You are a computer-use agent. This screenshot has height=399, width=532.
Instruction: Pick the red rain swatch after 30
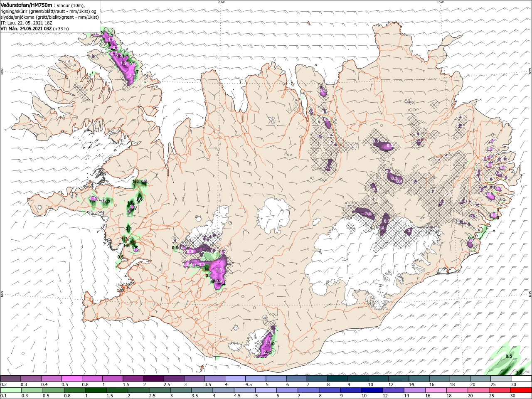click(521, 390)
